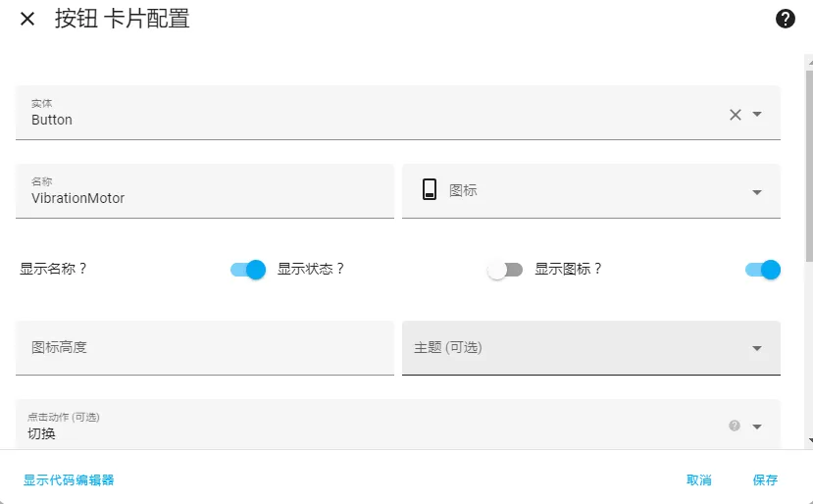Expand the 实体 entity dropdown arrow
This screenshot has height=504, width=813.
click(x=757, y=114)
